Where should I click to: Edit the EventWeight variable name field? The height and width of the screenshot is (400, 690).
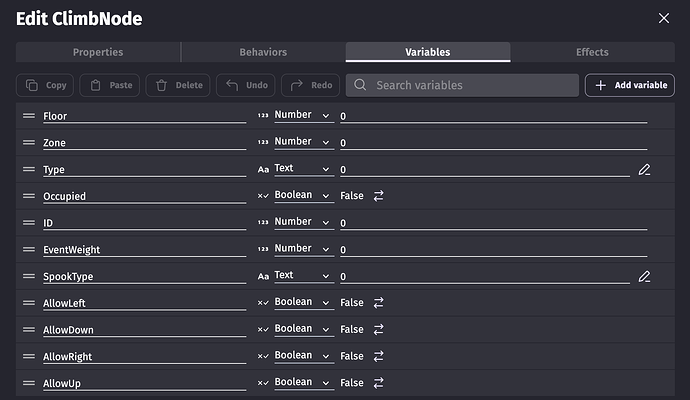tap(144, 250)
